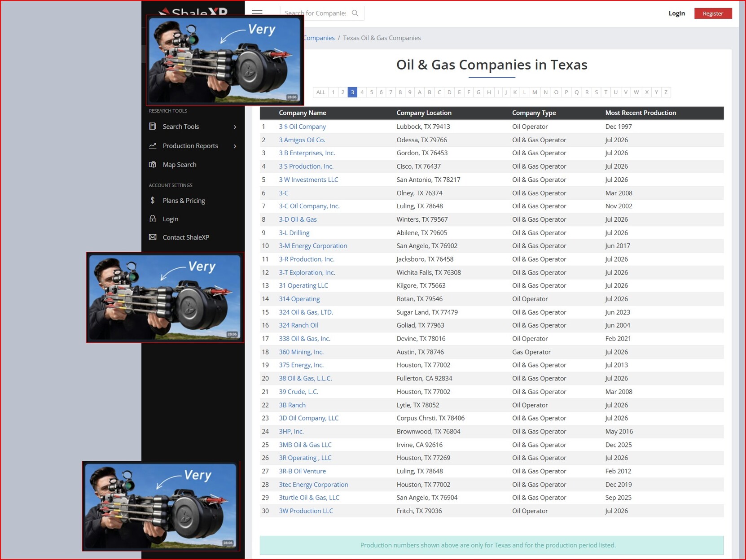The image size is (746, 560).
Task: Open the 3-C company link
Action: (x=284, y=193)
